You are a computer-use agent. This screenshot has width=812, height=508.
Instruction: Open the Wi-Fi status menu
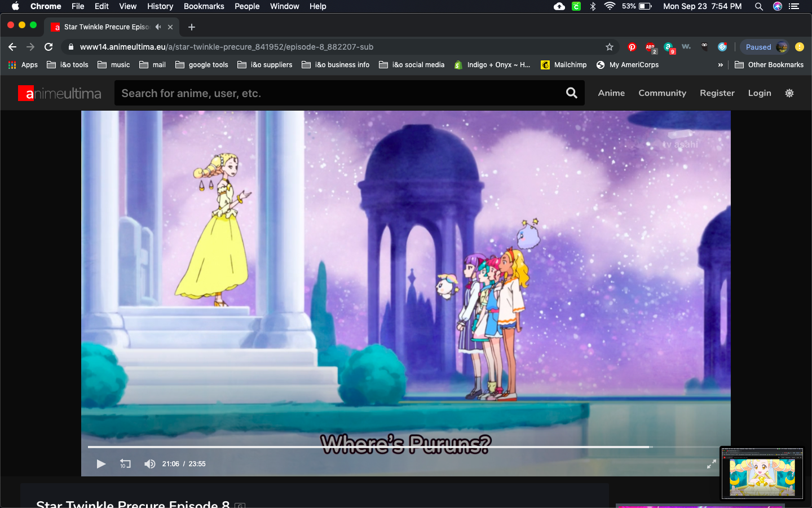coord(610,6)
